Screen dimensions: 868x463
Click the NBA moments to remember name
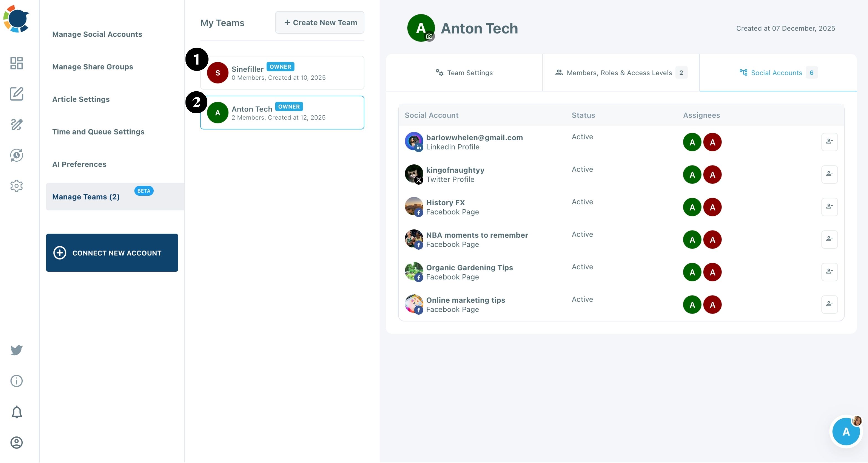pos(477,235)
